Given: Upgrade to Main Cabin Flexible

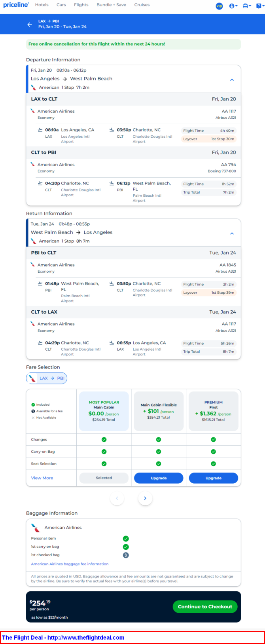Looking at the screenshot, I should (x=159, y=478).
